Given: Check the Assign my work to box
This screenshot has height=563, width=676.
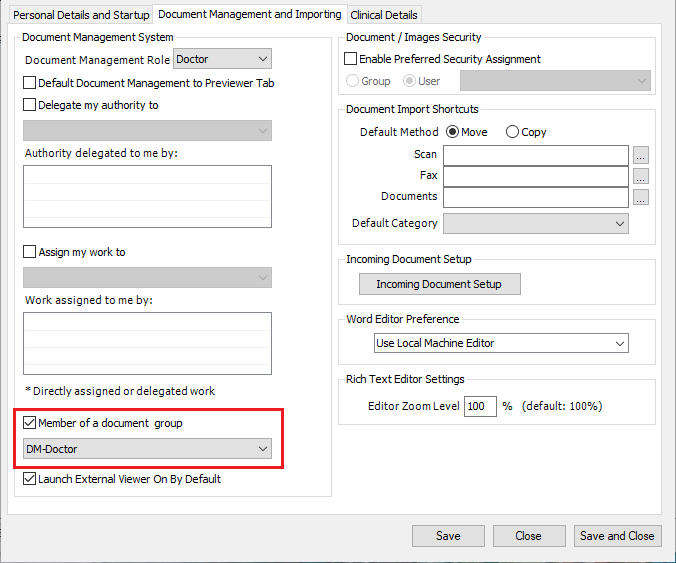Looking at the screenshot, I should coord(29,251).
